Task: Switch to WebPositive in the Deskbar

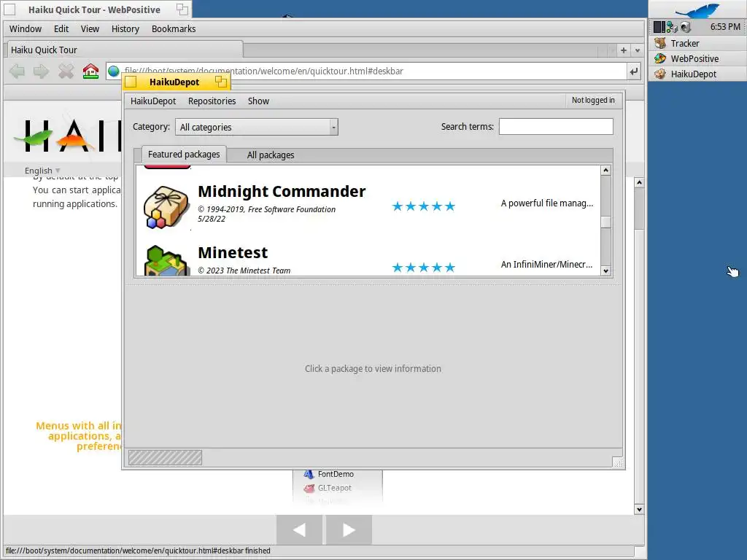Action: point(697,58)
